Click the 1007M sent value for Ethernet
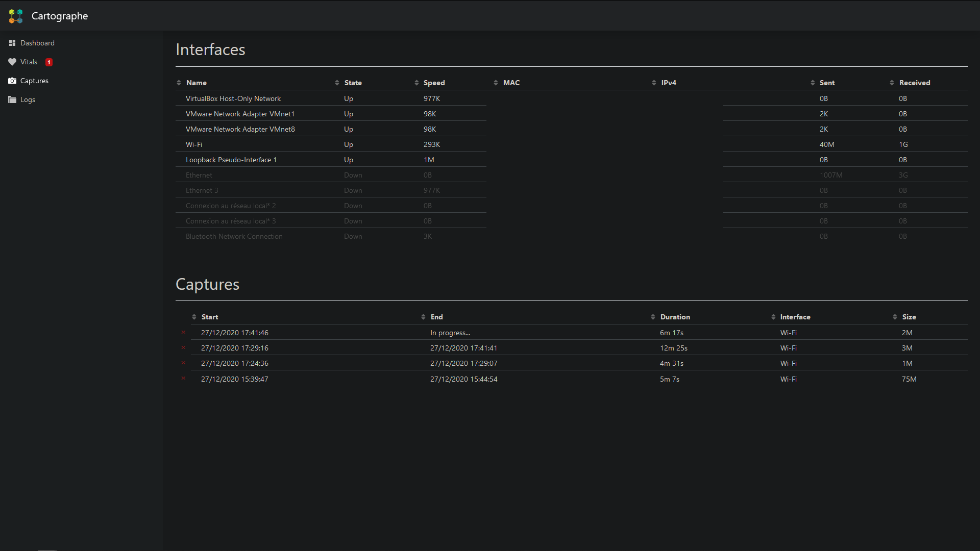This screenshot has height=551, width=980. [x=831, y=175]
